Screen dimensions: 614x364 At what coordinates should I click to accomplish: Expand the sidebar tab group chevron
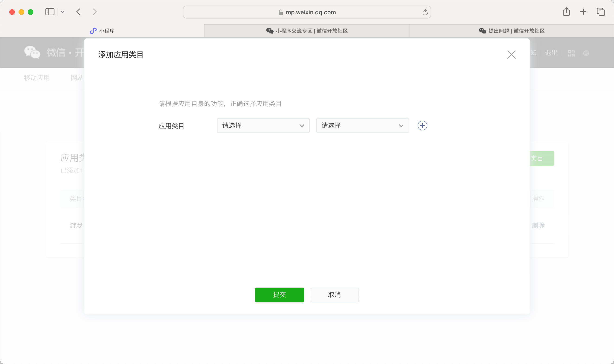[63, 12]
